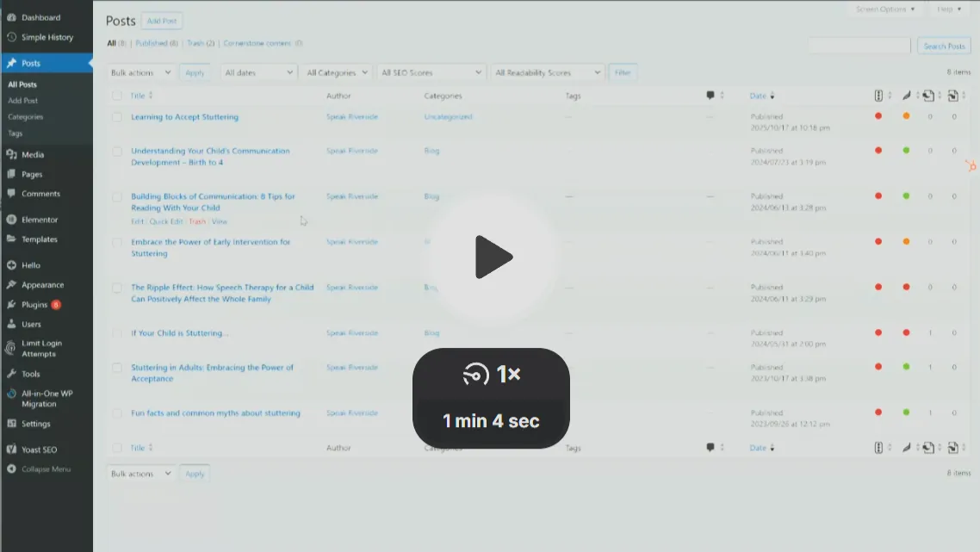The width and height of the screenshot is (980, 552).
Task: Open Yoast SEO sidebar menu
Action: click(40, 450)
